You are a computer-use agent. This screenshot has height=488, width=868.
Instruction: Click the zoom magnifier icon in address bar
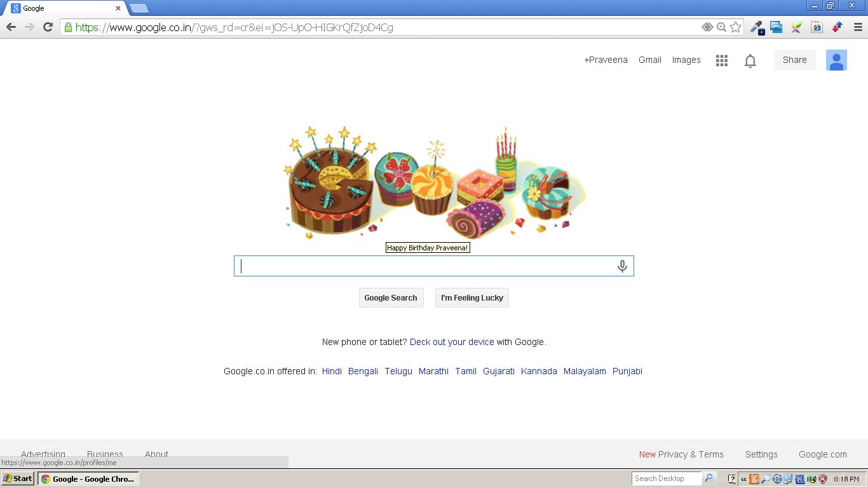coord(721,27)
